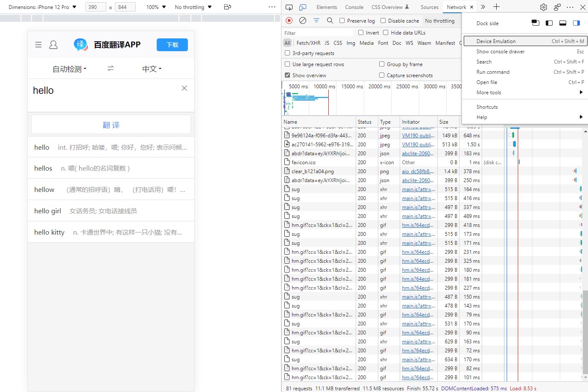Screen dimensions: 588x392
Task: Filter requests by Img type
Action: point(351,43)
